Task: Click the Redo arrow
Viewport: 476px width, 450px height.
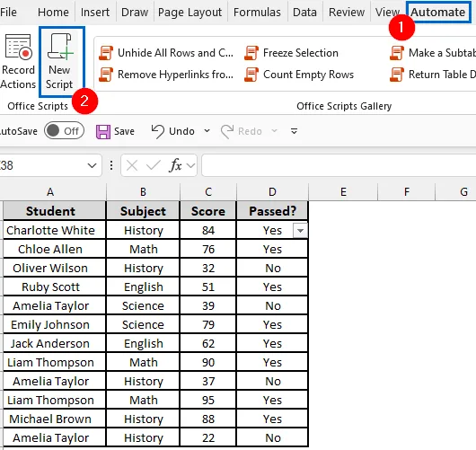Action: (227, 131)
